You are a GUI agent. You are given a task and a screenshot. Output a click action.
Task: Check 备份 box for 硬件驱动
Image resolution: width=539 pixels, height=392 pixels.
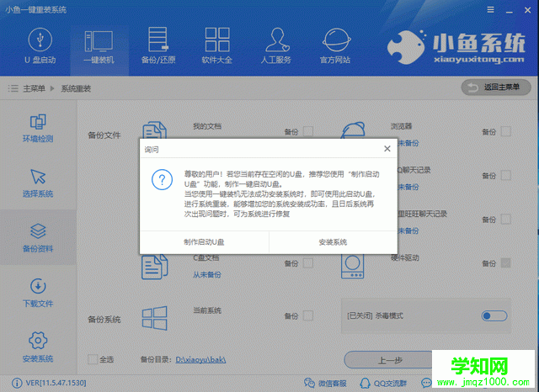point(505,263)
